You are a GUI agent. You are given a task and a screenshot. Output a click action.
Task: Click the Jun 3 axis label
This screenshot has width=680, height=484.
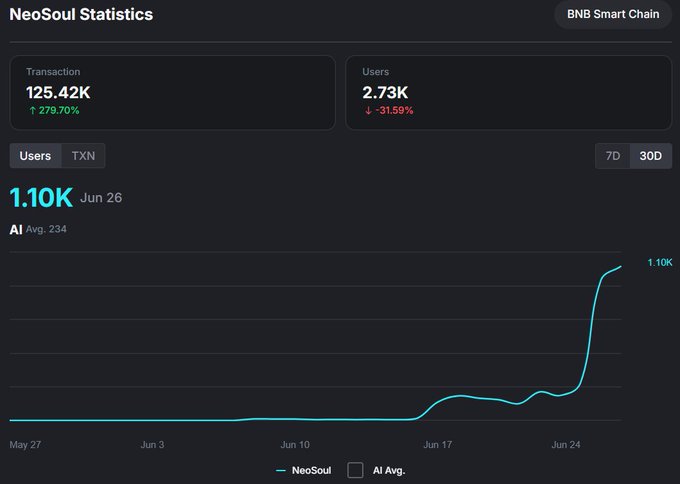point(153,445)
